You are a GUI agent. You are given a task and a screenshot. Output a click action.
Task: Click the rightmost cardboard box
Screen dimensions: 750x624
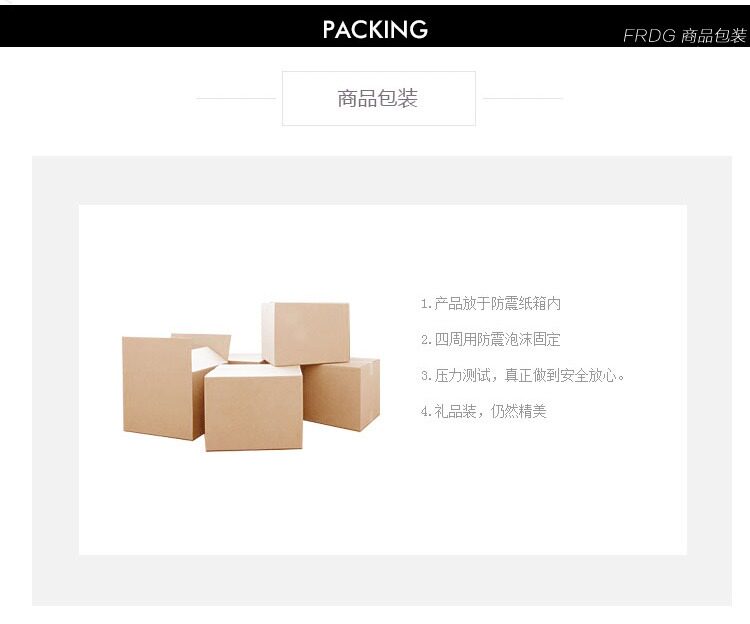pos(341,394)
